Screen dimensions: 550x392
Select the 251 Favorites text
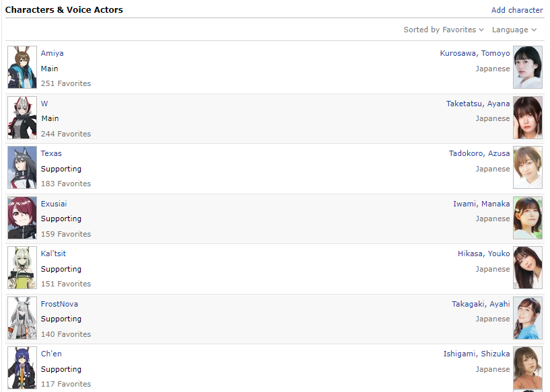click(66, 83)
